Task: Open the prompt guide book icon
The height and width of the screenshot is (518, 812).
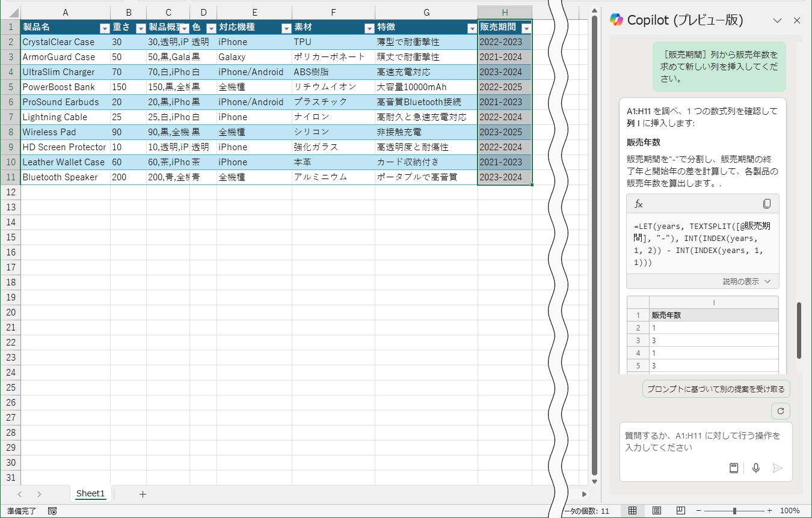Action: pyautogui.click(x=734, y=468)
